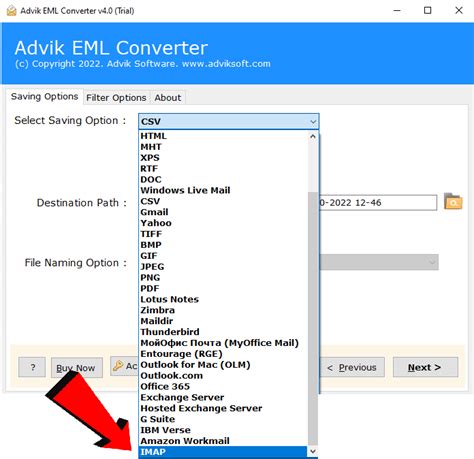Choose G Suite from the list
The height and width of the screenshot is (459, 474).
pos(223,419)
